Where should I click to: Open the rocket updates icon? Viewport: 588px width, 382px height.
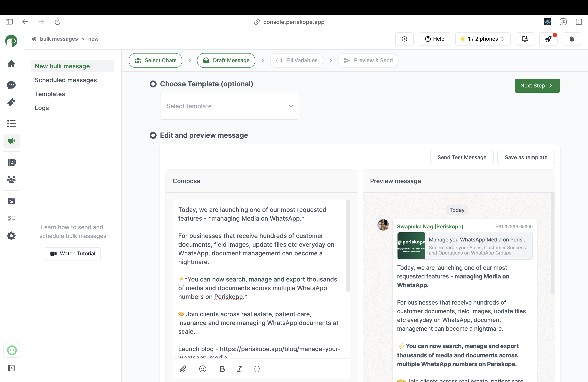click(x=548, y=39)
